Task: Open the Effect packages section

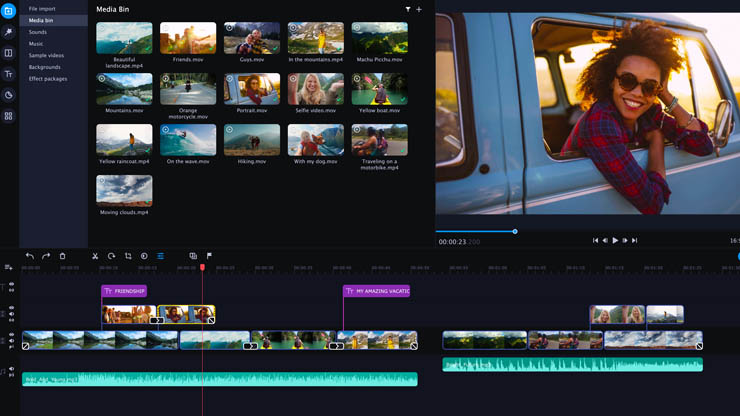Action: click(x=48, y=79)
